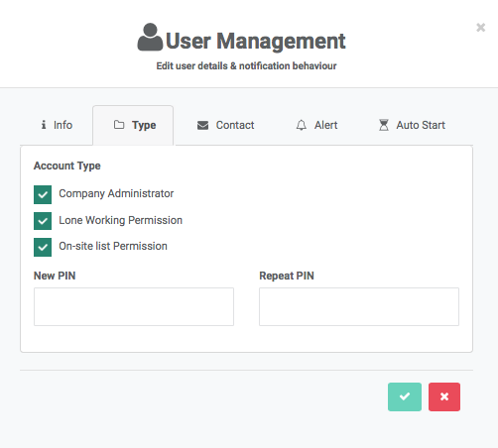Switch to the Info tab
The image size is (498, 448).
tap(57, 125)
